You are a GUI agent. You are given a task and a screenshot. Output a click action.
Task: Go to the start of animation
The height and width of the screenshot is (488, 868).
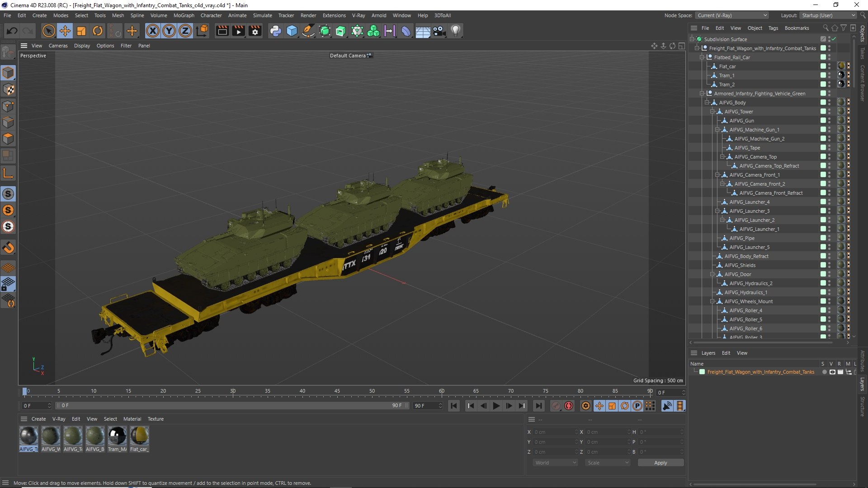454,406
